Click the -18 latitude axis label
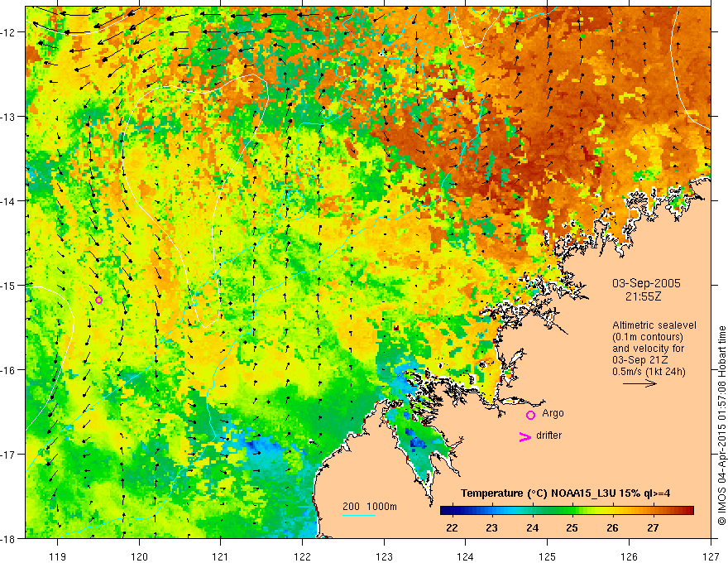 (8, 539)
